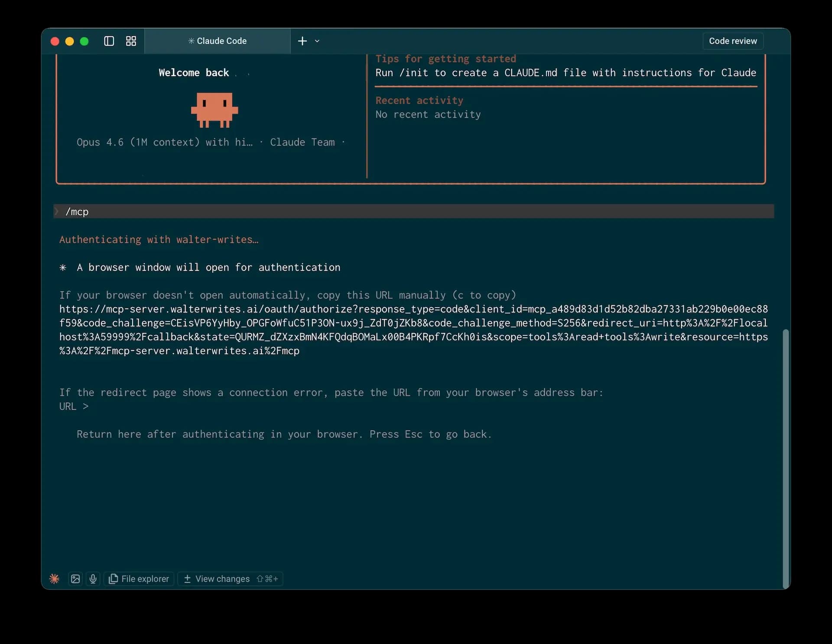Image resolution: width=832 pixels, height=644 pixels.
Task: Minimize window with yellow button
Action: tap(69, 41)
